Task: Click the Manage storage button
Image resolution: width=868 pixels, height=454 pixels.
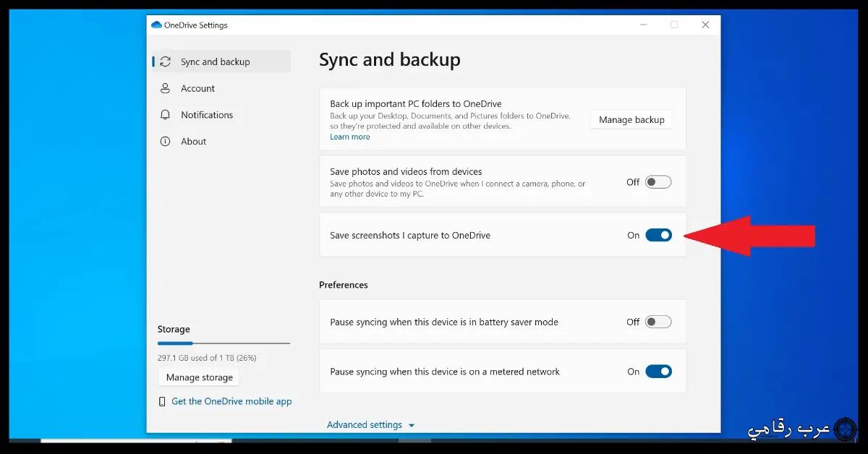Action: 199,377
